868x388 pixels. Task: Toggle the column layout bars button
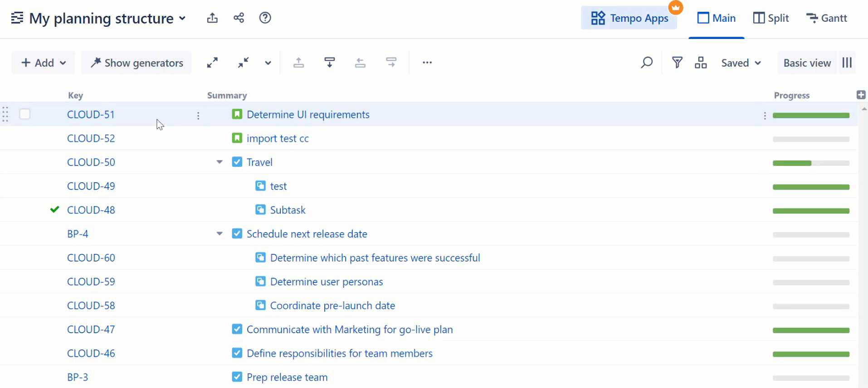[x=847, y=63]
